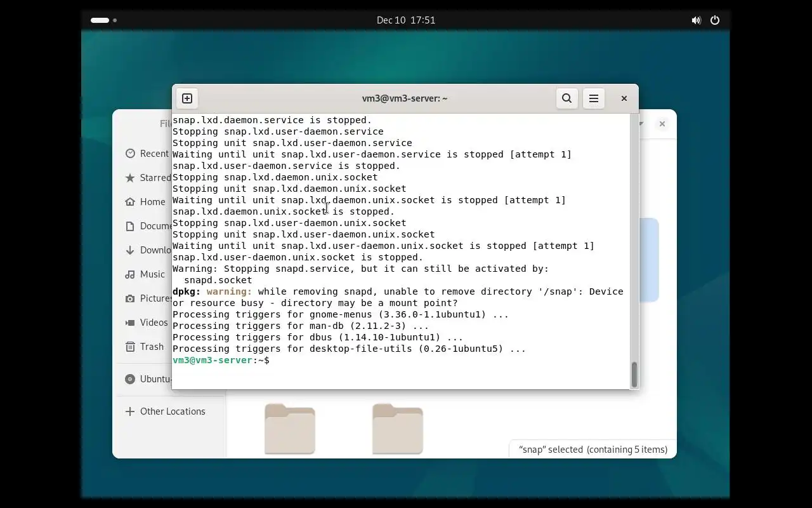
Task: Click the Documents file icon
Action: 130,226
